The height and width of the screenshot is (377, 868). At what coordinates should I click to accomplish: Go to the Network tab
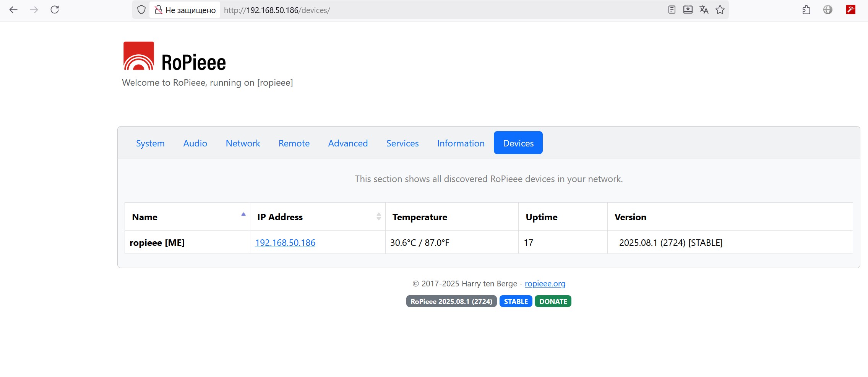(243, 143)
